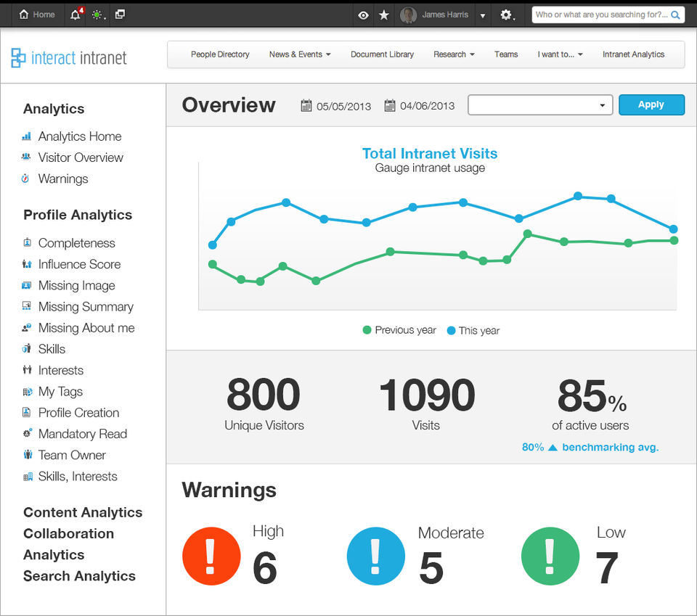Open Analytics Home link
Image resolution: width=697 pixels, height=616 pixels.
80,136
